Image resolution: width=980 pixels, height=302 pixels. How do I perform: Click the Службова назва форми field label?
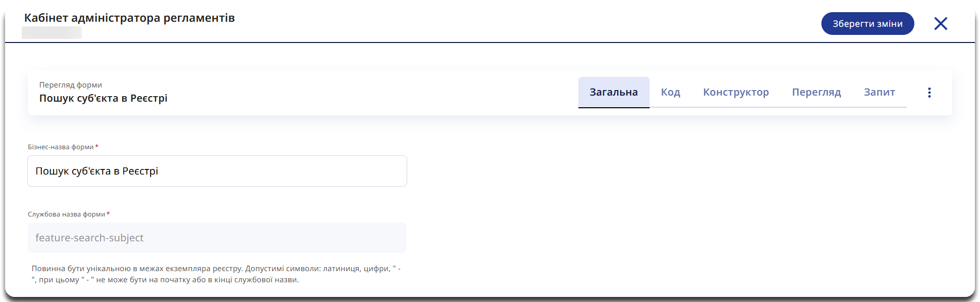tap(66, 214)
